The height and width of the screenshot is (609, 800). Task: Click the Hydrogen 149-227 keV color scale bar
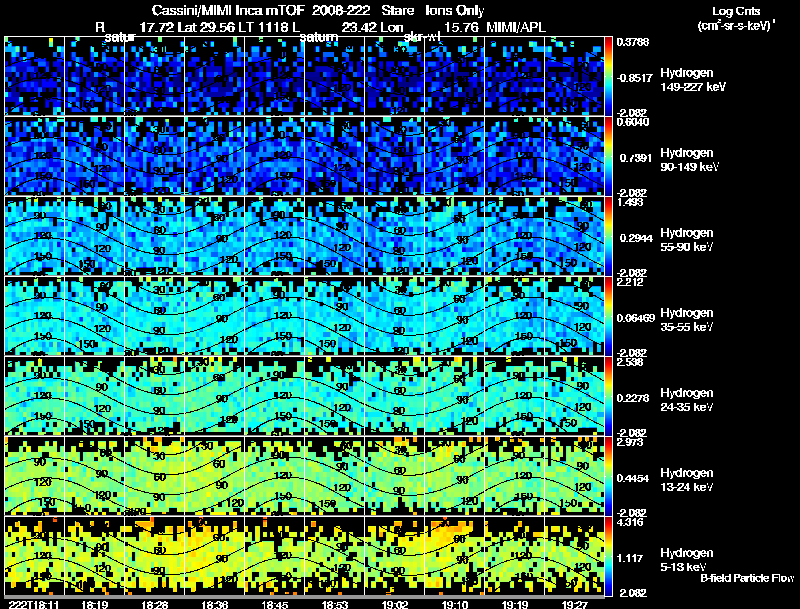(x=608, y=76)
